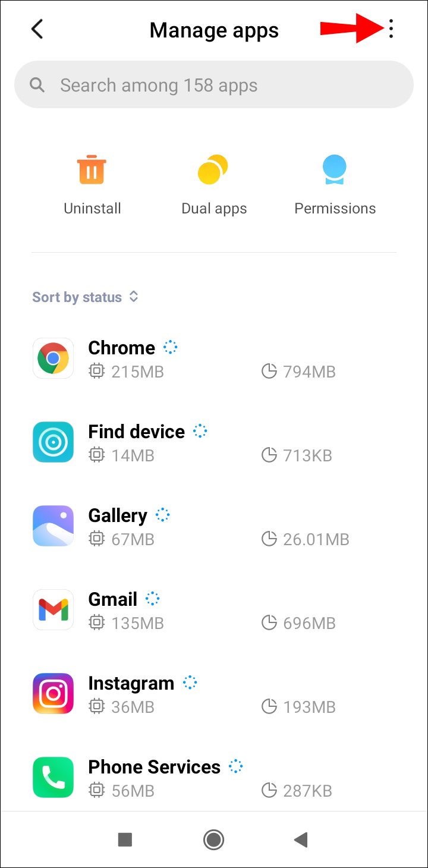The width and height of the screenshot is (428, 868).
Task: Open the yellow Dual apps icon
Action: click(213, 169)
